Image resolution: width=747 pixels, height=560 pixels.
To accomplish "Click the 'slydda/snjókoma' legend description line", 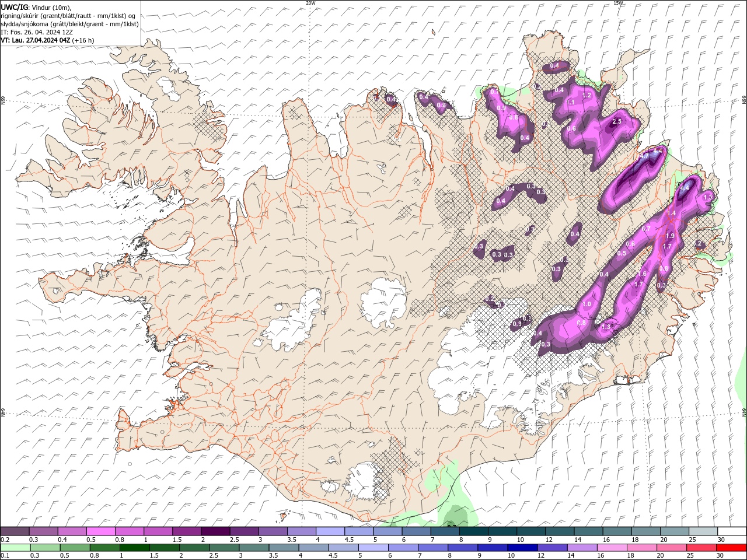I will (x=69, y=24).
